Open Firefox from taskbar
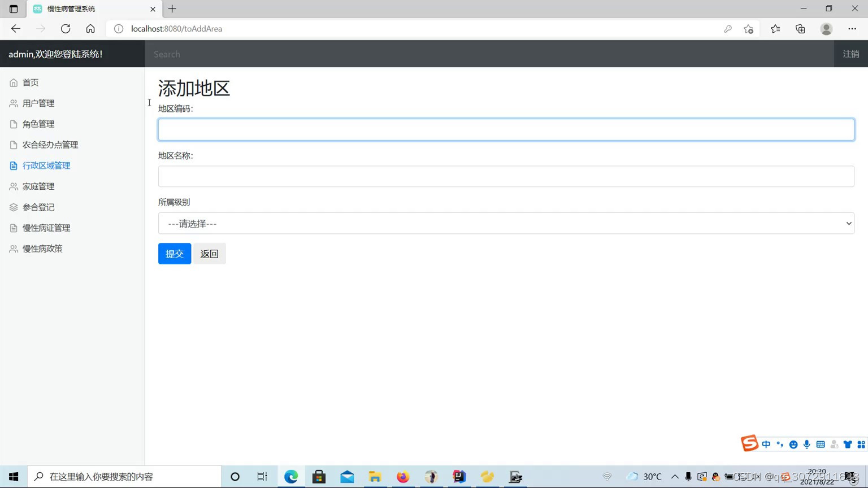The width and height of the screenshot is (868, 488). tap(403, 477)
